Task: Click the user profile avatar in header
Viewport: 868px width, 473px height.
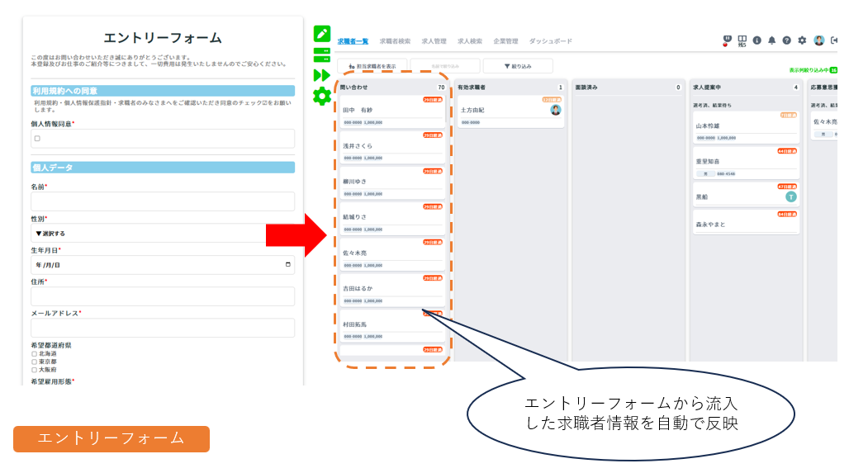Action: 819,40
